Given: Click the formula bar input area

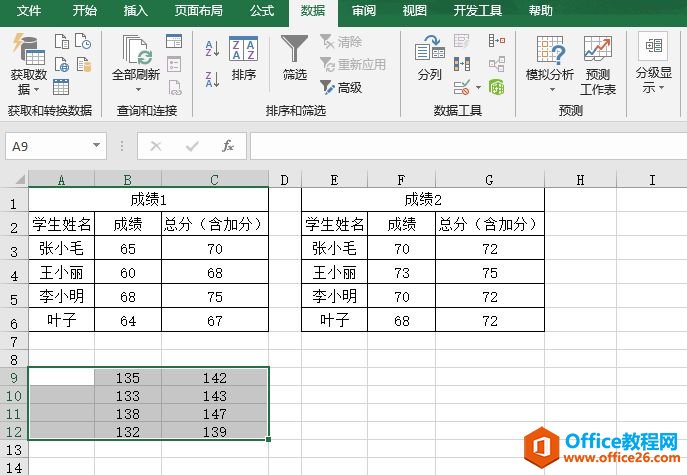Looking at the screenshot, I should click(x=468, y=146).
